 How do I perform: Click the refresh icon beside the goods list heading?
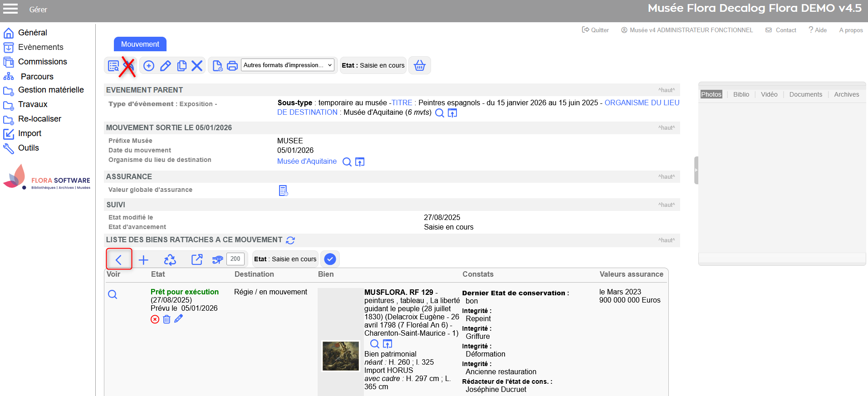290,240
